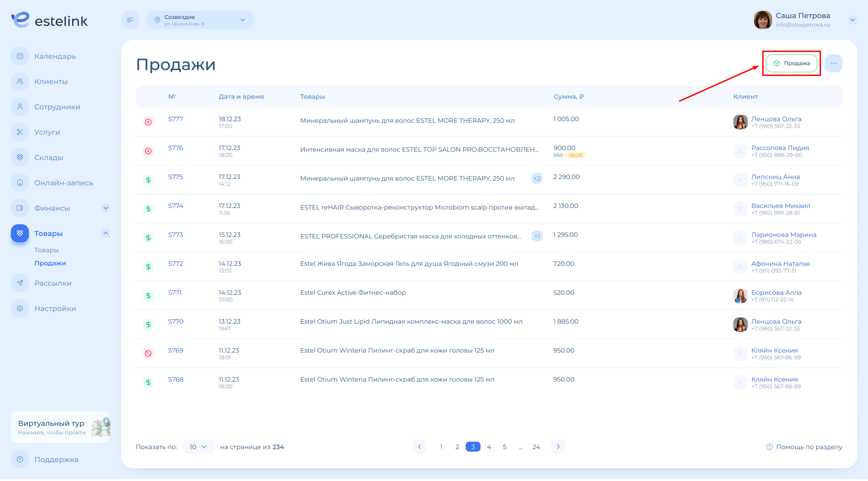Go to Товары submenu item
This screenshot has height=481, width=868.
coord(47,250)
